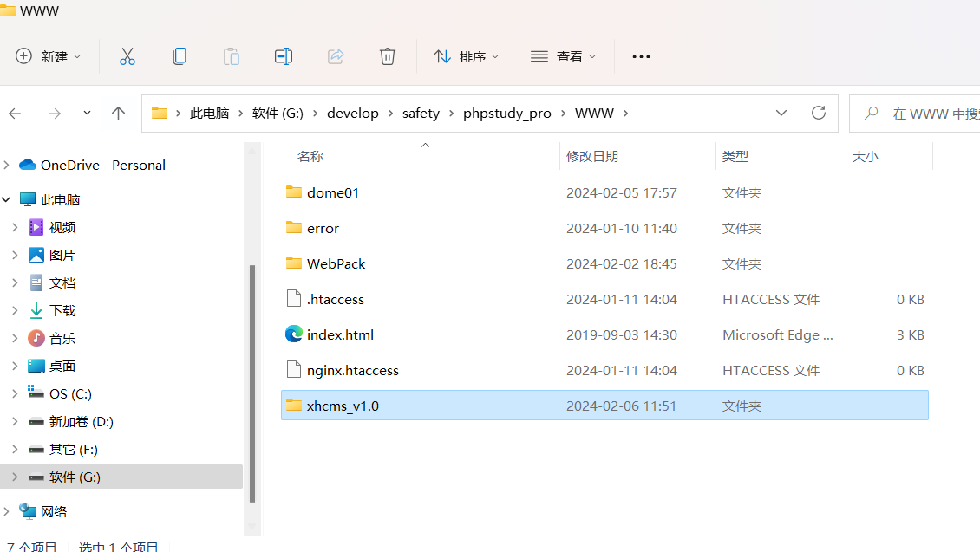Navigate to 此电脑 in the breadcrumb

(x=209, y=113)
